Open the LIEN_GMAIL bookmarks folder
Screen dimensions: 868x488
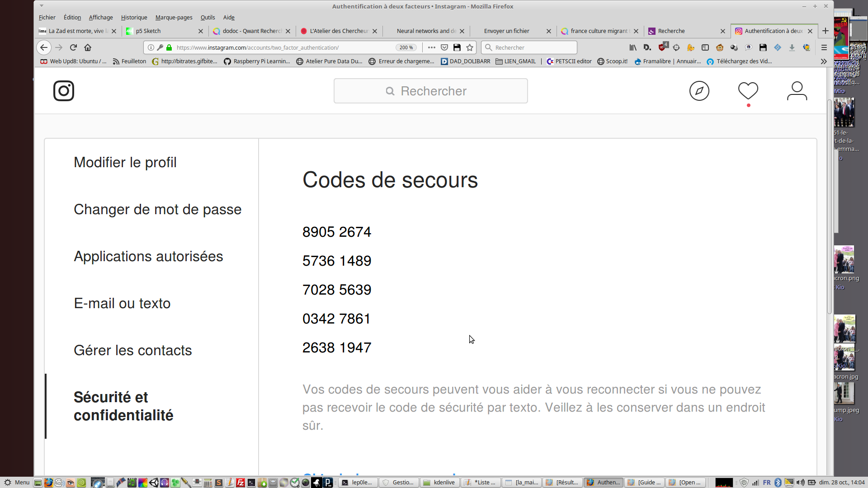point(515,61)
